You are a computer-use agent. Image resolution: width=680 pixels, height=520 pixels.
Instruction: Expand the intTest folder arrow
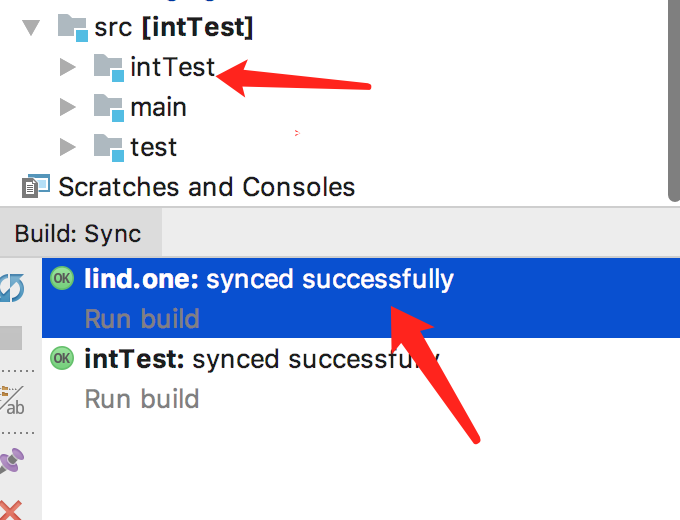coord(68,67)
